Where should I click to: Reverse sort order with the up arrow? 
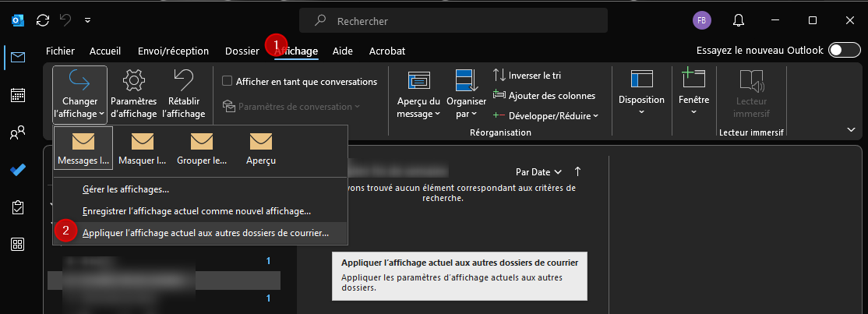click(x=577, y=171)
